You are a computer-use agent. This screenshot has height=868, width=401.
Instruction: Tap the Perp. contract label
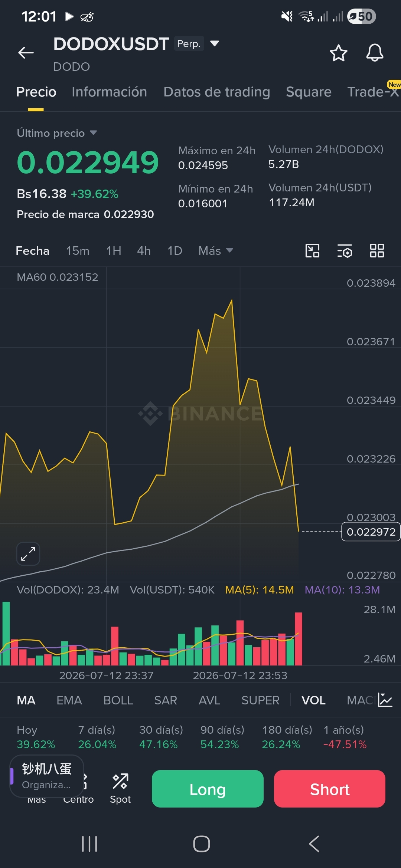click(189, 43)
